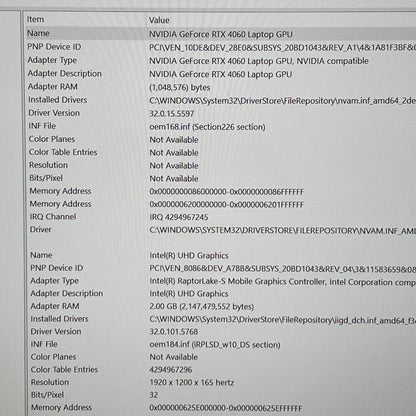
Task: Click the IRQ Channel row
Action: point(220,217)
